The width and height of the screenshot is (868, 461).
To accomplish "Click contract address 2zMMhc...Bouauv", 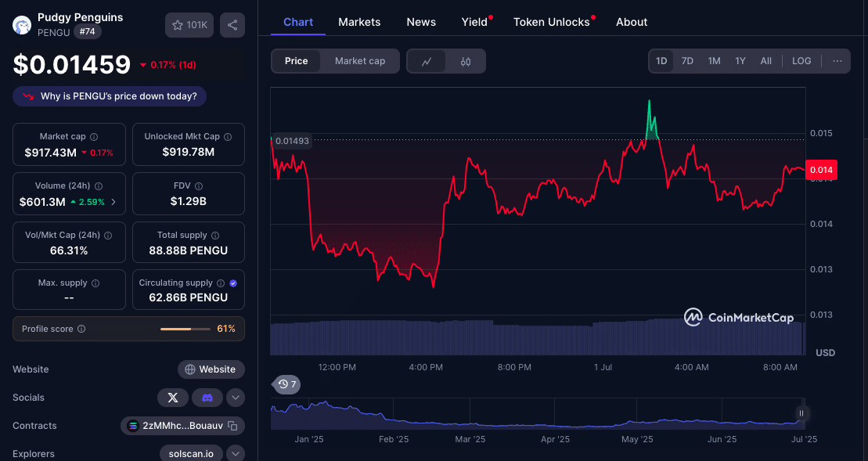I will pos(182,426).
